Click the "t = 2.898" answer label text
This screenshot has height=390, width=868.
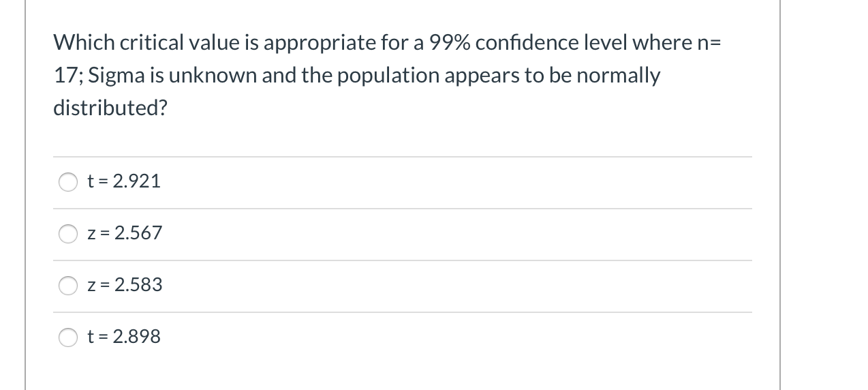(124, 337)
